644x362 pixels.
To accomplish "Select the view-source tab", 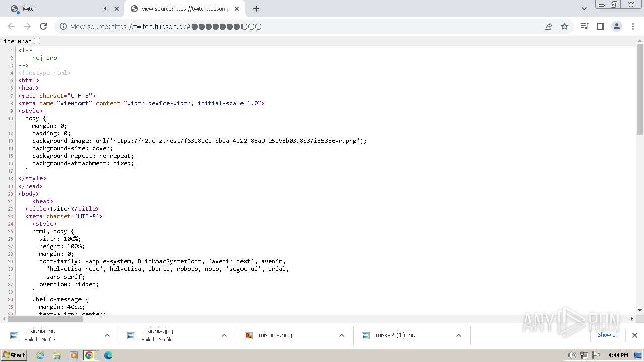I will click(185, 9).
